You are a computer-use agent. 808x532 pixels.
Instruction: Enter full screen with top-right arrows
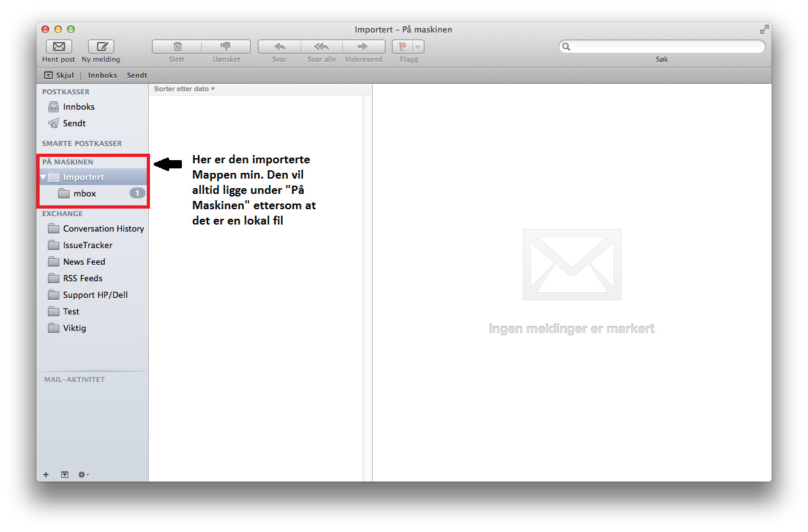[x=764, y=29]
